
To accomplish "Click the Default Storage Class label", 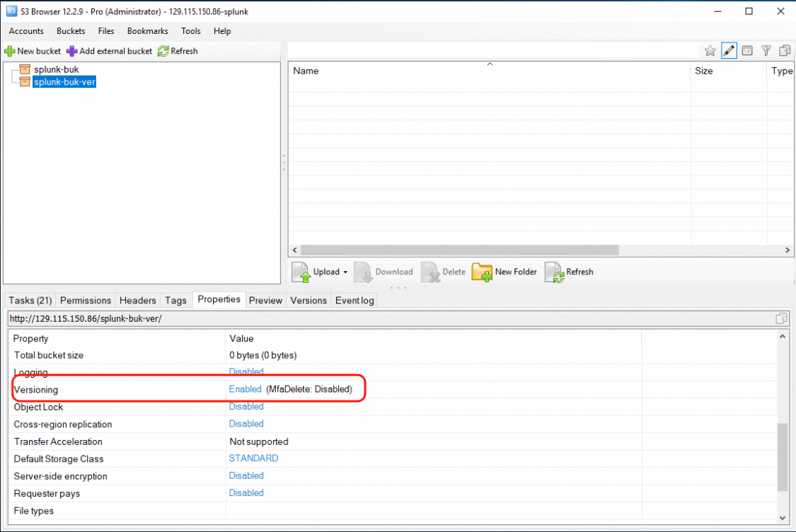I will tap(59, 459).
